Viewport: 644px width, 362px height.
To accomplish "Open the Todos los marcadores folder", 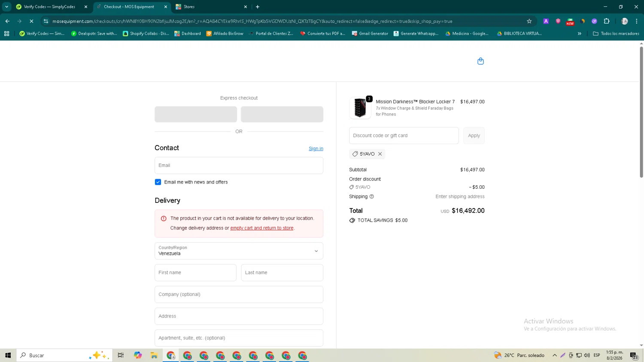I will [x=616, y=33].
